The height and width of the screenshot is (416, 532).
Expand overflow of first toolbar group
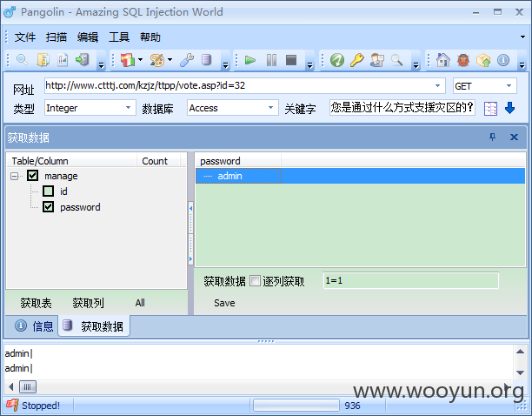tap(101, 65)
